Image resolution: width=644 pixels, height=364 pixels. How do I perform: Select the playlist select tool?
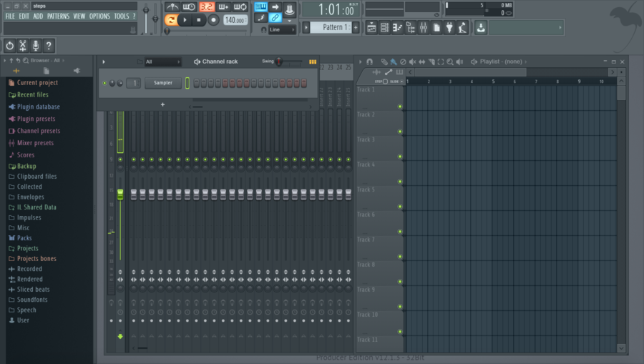[x=441, y=62]
